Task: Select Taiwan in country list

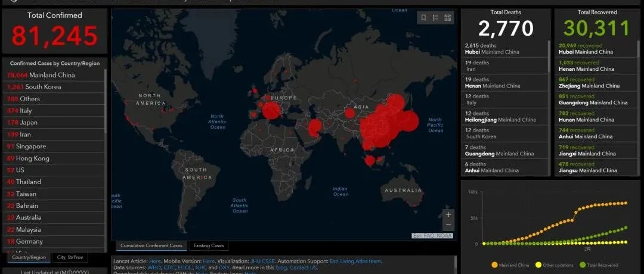Action: pyautogui.click(x=54, y=194)
